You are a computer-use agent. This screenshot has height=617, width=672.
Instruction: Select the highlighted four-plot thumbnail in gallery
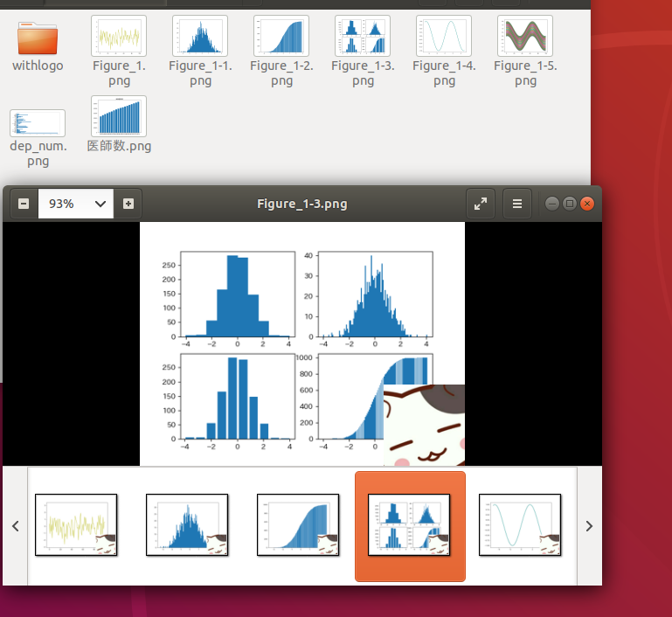point(410,526)
